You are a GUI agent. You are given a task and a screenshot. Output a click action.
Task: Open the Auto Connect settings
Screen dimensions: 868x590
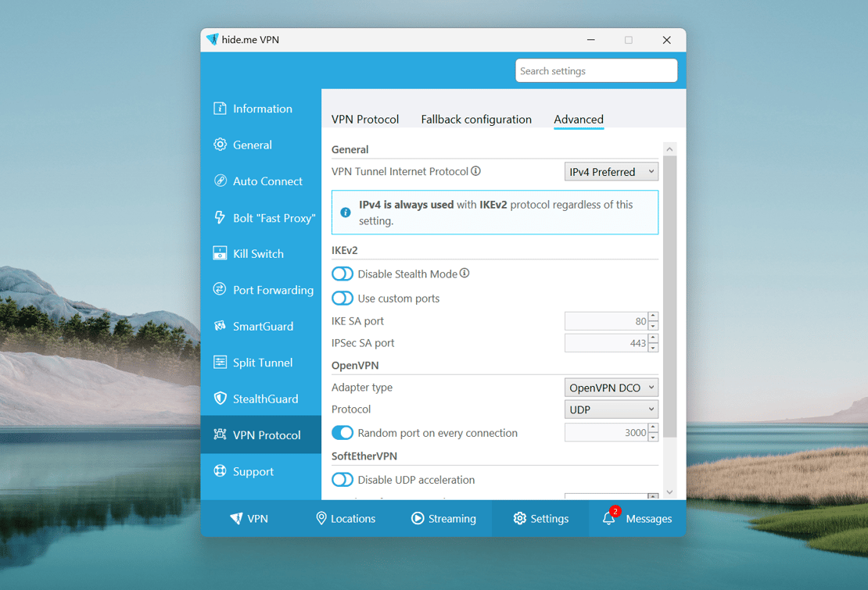(266, 181)
